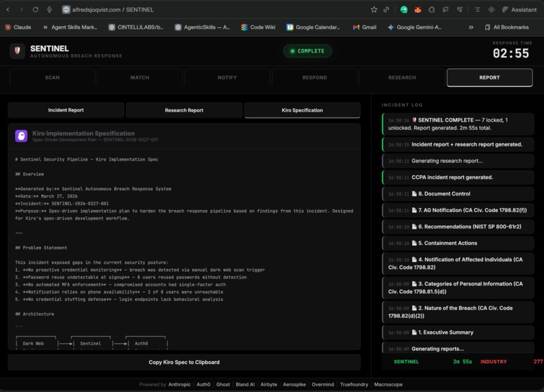
Task: Click Auth0 in the footer
Action: coord(203,384)
